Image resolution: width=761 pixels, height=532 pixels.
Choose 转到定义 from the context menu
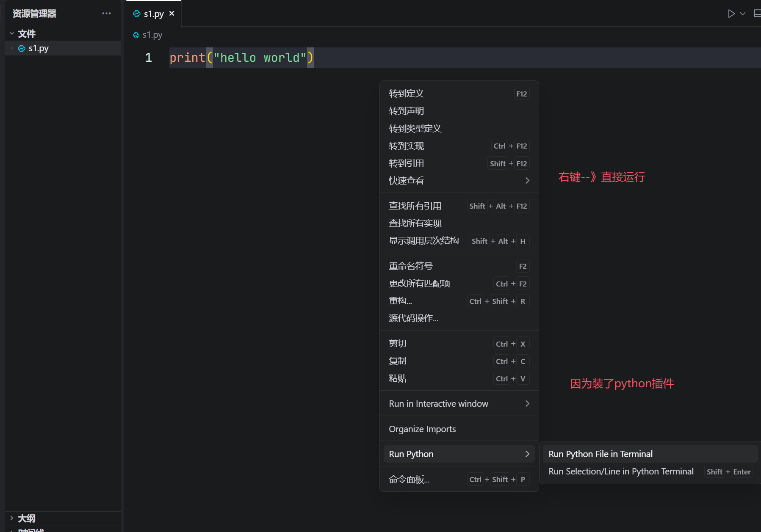point(459,94)
